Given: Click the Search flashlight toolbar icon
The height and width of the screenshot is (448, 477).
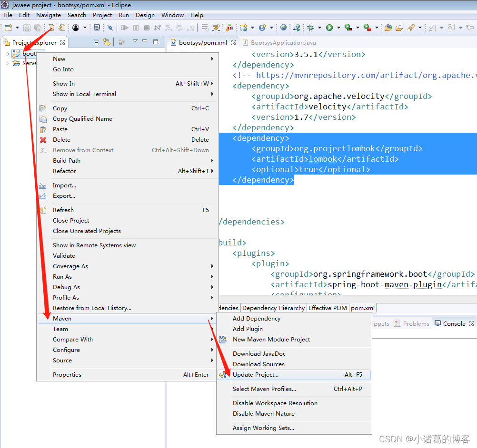Looking at the screenshot, I should pyautogui.click(x=411, y=28).
